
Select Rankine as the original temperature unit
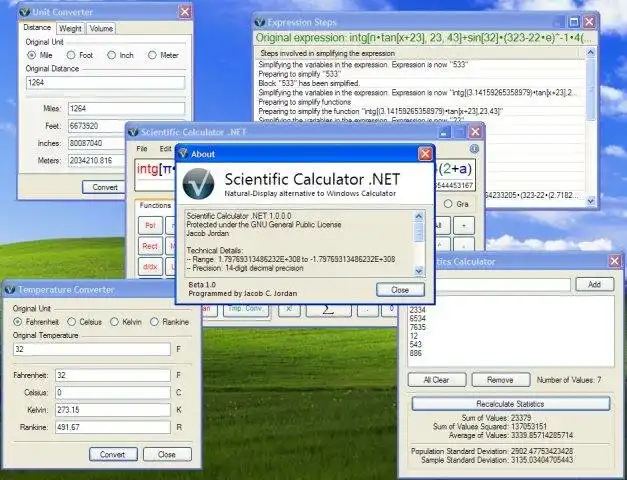coord(154,322)
